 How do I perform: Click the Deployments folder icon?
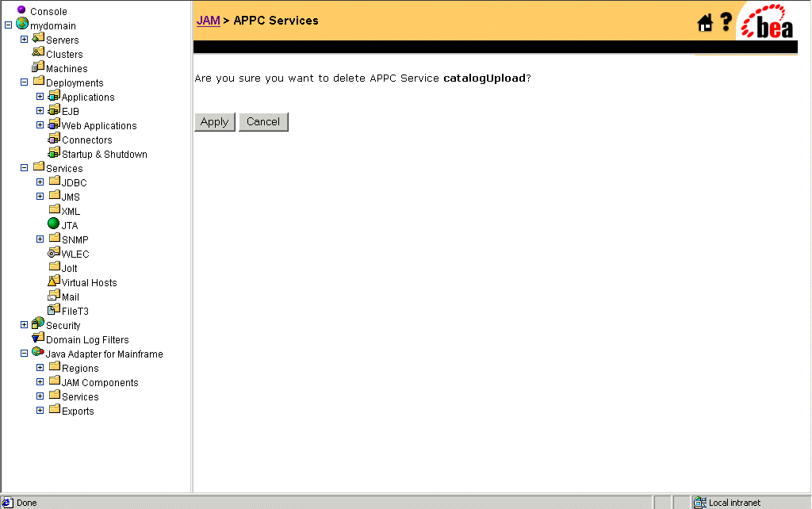pos(39,80)
